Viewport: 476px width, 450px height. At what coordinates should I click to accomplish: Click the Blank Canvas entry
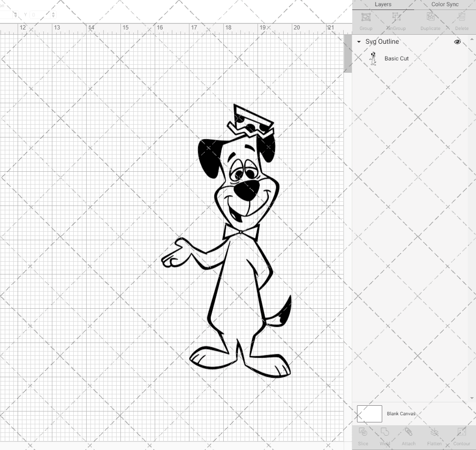point(401,413)
